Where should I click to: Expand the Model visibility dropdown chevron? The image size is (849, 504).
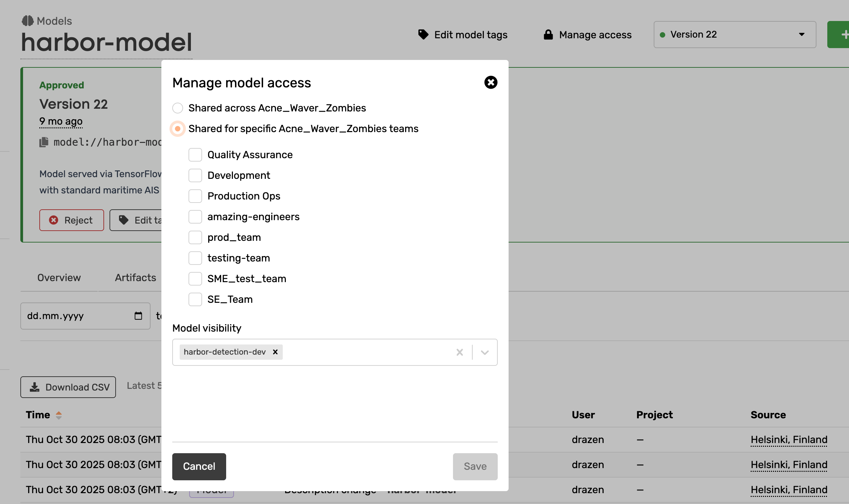(x=485, y=352)
